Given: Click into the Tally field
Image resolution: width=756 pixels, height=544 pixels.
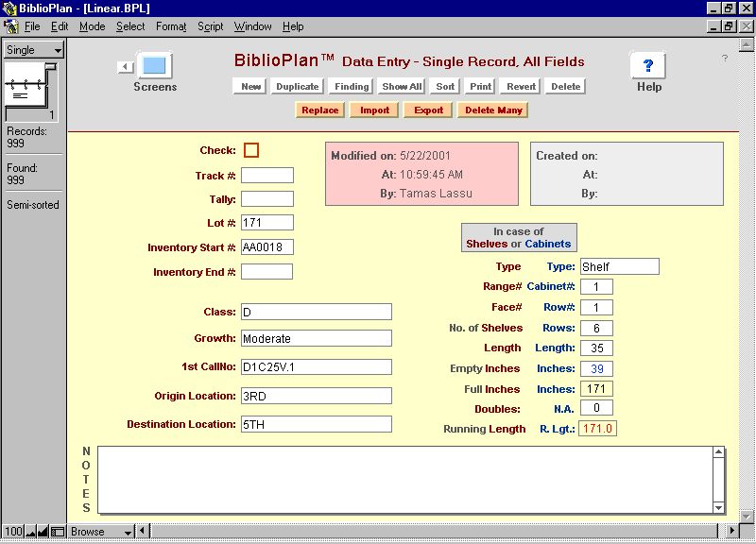Looking at the screenshot, I should pyautogui.click(x=267, y=198).
